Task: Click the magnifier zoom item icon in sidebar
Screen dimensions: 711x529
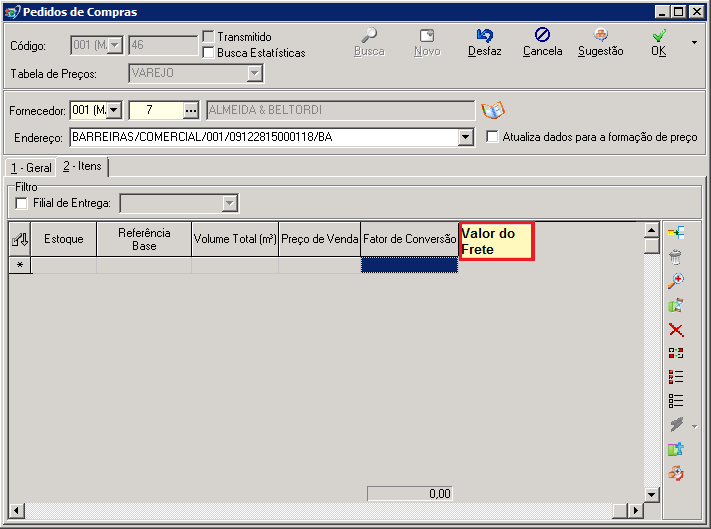Action: (676, 281)
